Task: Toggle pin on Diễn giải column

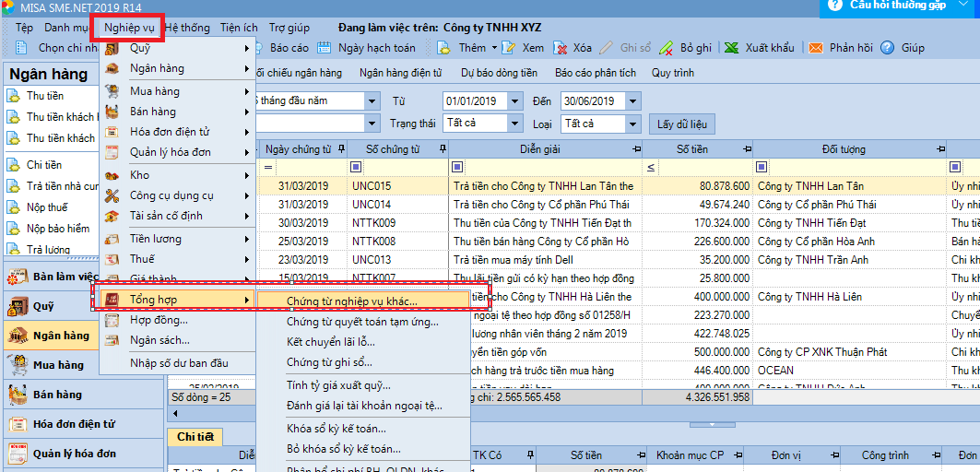Action: tap(636, 149)
